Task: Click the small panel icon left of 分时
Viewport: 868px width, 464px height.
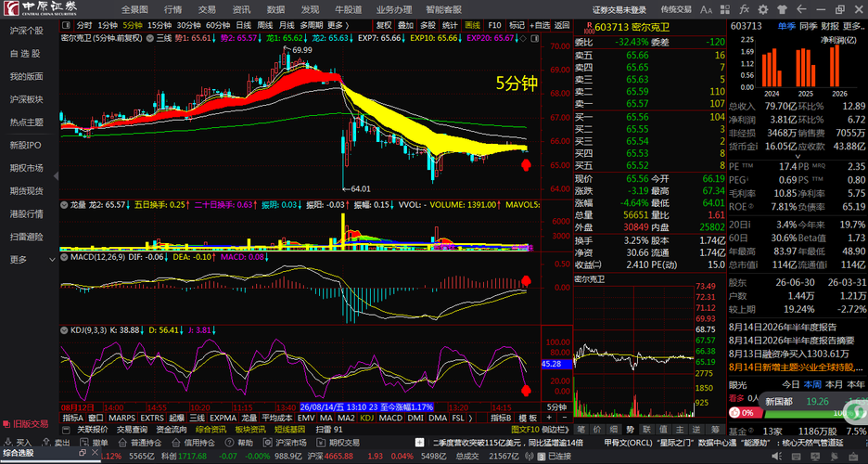Action: point(67,25)
